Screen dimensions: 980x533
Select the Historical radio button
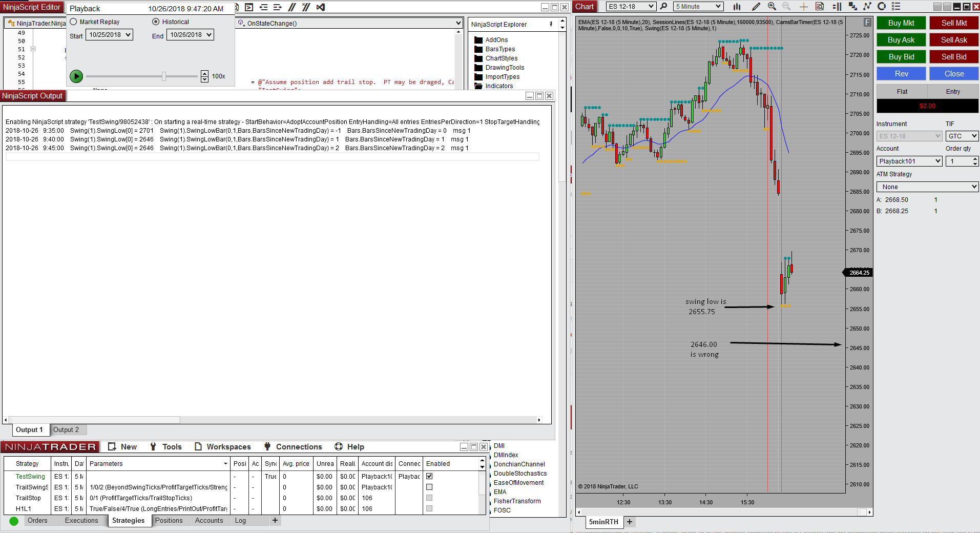pyautogui.click(x=156, y=22)
